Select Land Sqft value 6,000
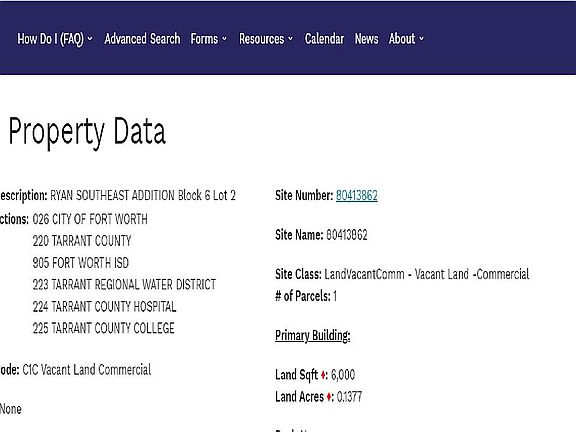 [x=343, y=375]
